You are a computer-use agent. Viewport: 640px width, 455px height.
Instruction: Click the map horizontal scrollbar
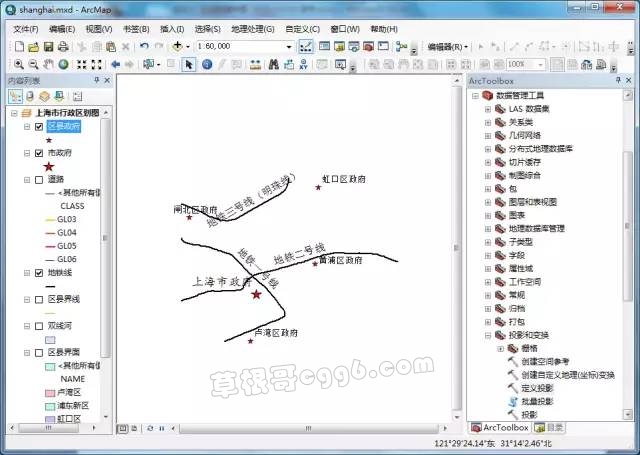pos(309,428)
